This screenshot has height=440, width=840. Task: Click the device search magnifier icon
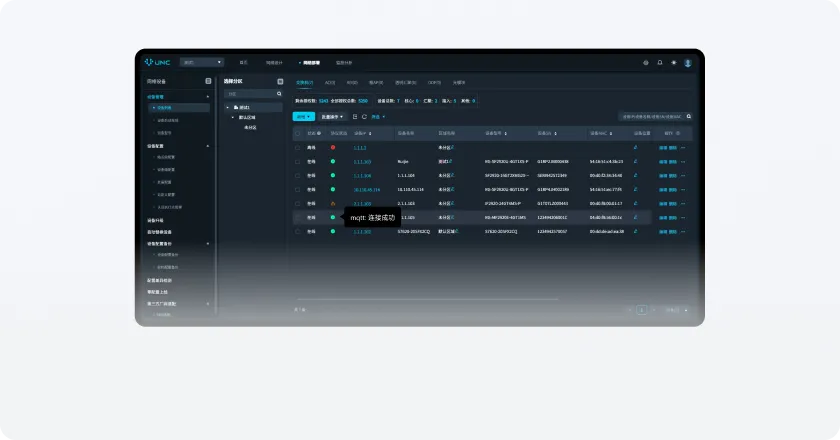tap(688, 116)
